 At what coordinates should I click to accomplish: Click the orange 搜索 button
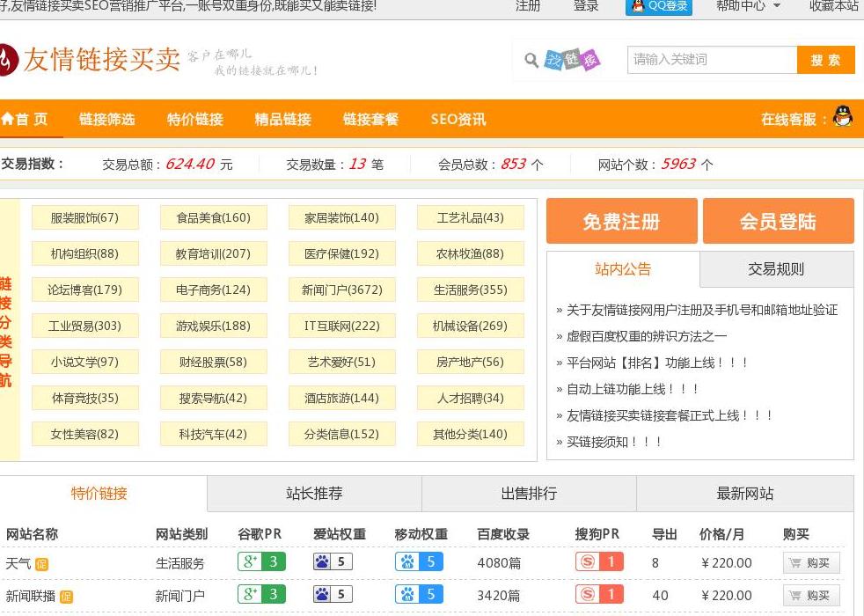coord(825,60)
